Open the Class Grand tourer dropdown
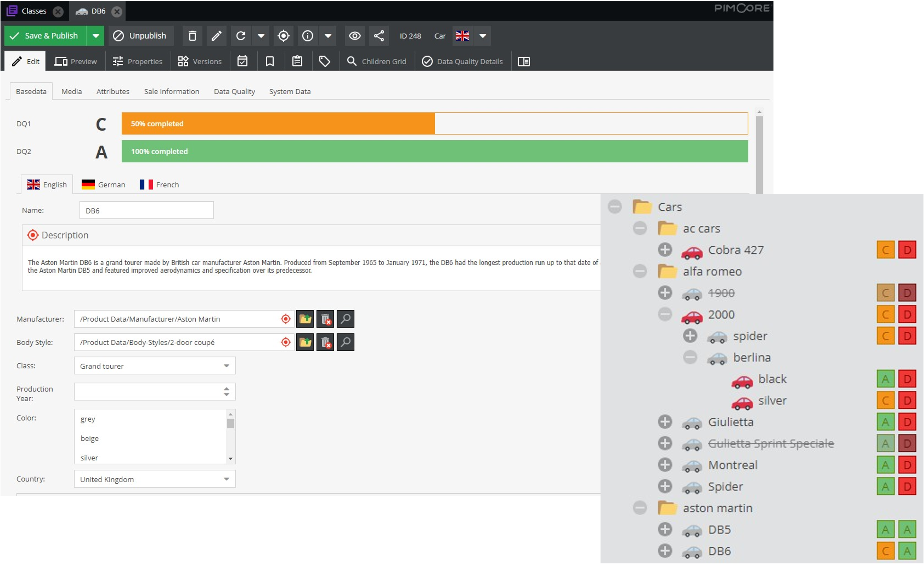 [x=155, y=366]
